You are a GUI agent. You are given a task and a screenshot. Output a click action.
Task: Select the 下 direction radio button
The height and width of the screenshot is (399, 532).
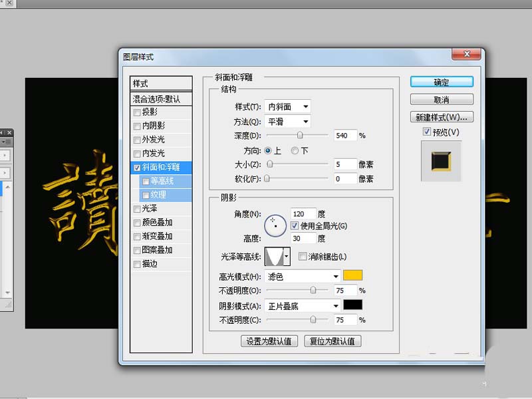(295, 151)
